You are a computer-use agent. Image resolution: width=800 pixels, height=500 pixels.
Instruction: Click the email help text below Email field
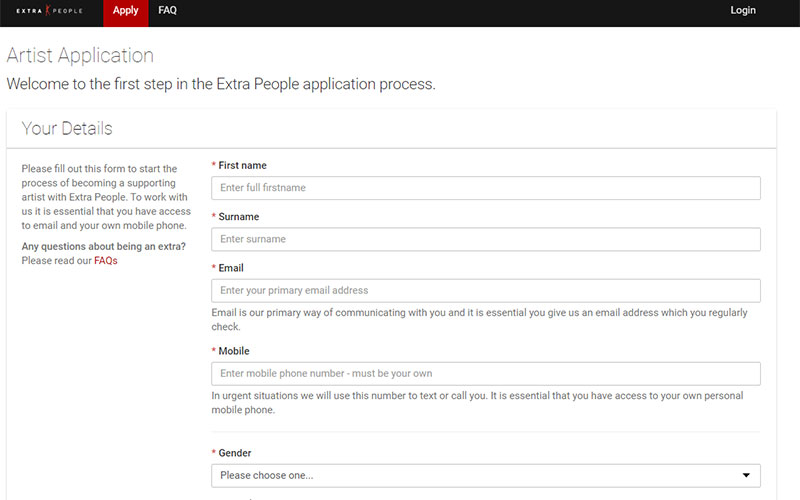pyautogui.click(x=480, y=319)
